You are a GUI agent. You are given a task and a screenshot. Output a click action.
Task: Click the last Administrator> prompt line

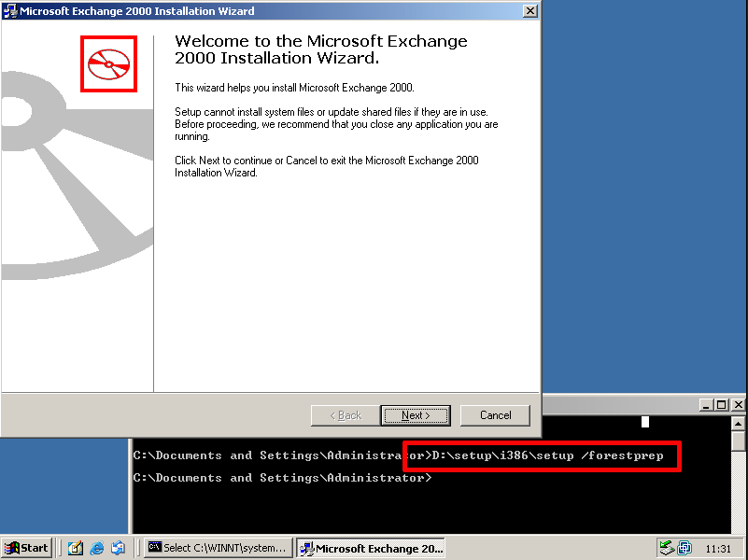click(282, 478)
